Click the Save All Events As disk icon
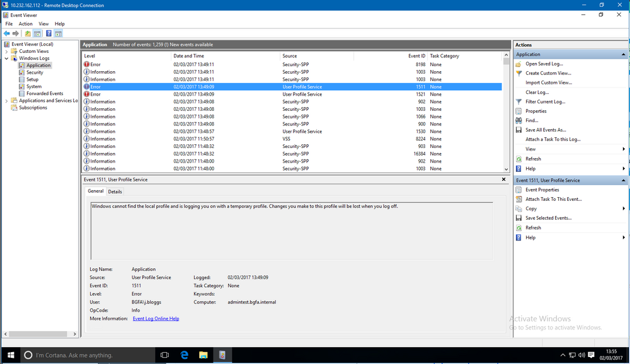Image resolution: width=630 pixels, height=364 pixels. (518, 130)
